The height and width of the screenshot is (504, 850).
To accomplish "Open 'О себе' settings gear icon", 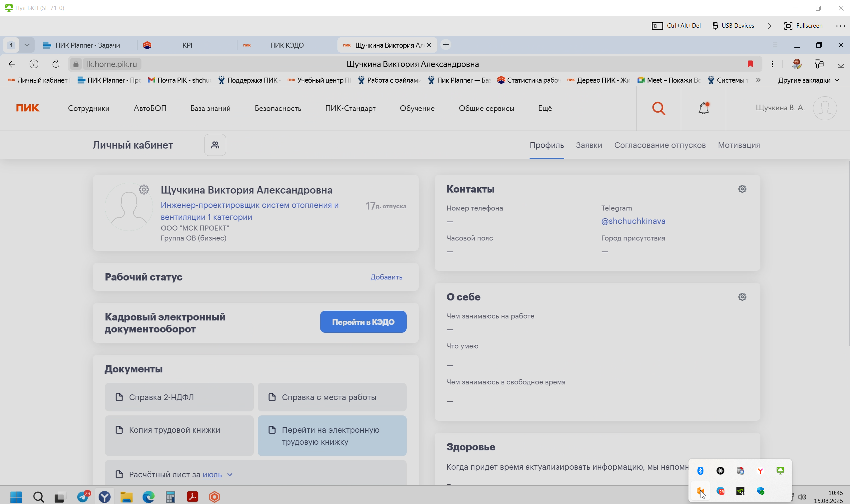I will tap(742, 297).
